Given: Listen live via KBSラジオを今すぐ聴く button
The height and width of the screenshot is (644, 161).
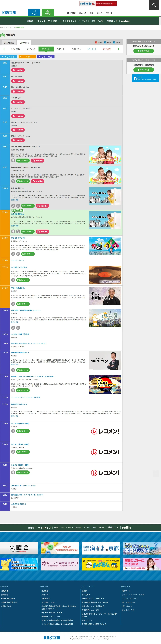Looking at the screenshot, I should point(145,78).
